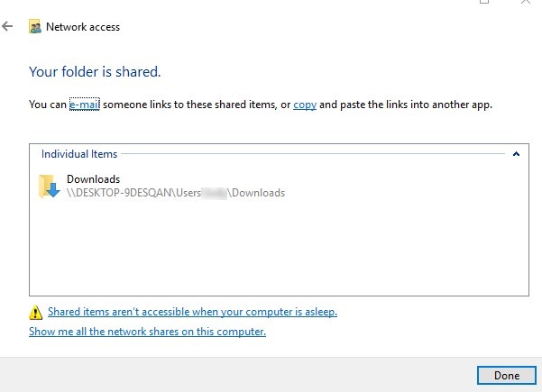Open the shared items asleep warning link

point(192,312)
